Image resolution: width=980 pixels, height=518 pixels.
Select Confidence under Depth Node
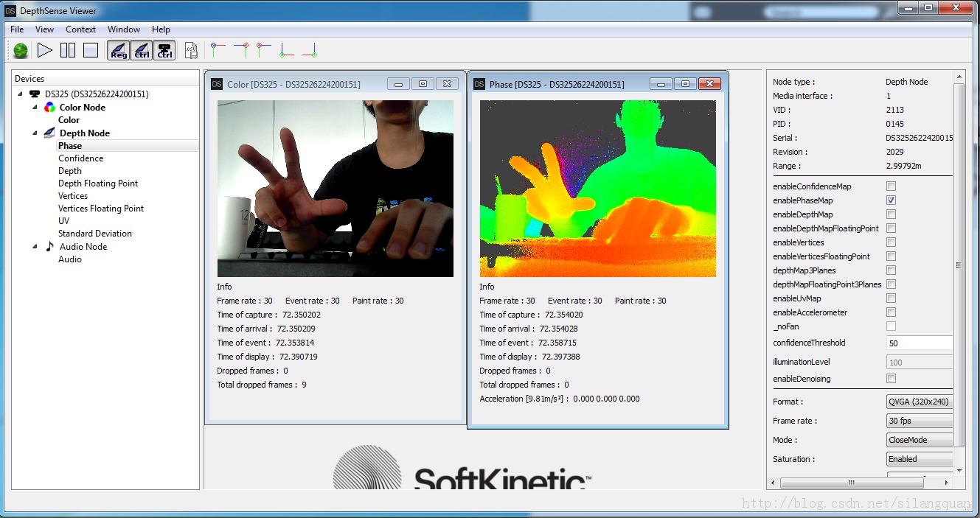pyautogui.click(x=81, y=158)
